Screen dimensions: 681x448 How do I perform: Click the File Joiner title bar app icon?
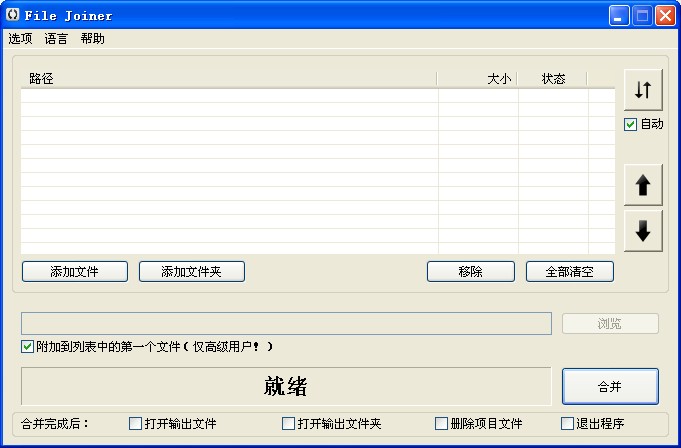point(13,15)
